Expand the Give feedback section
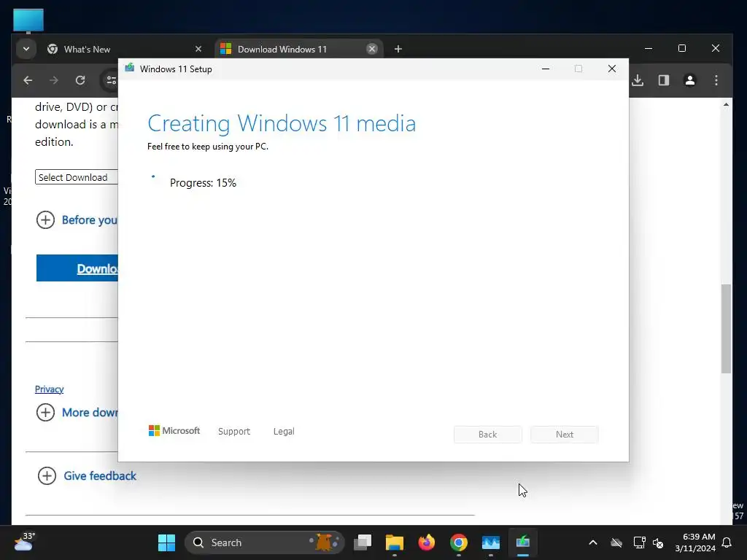This screenshot has height=560, width=747. pyautogui.click(x=87, y=475)
